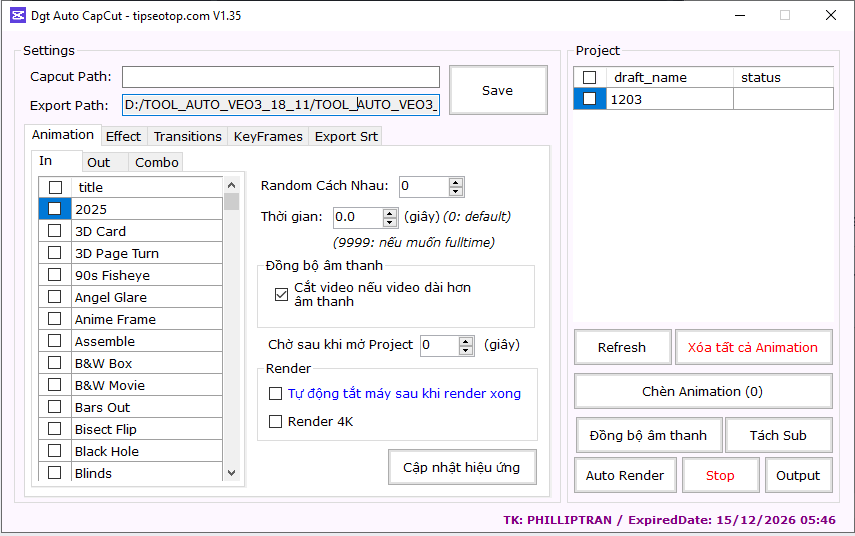This screenshot has height=536, width=855.
Task: Select the Black Hole list row text
Action: pyautogui.click(x=107, y=451)
